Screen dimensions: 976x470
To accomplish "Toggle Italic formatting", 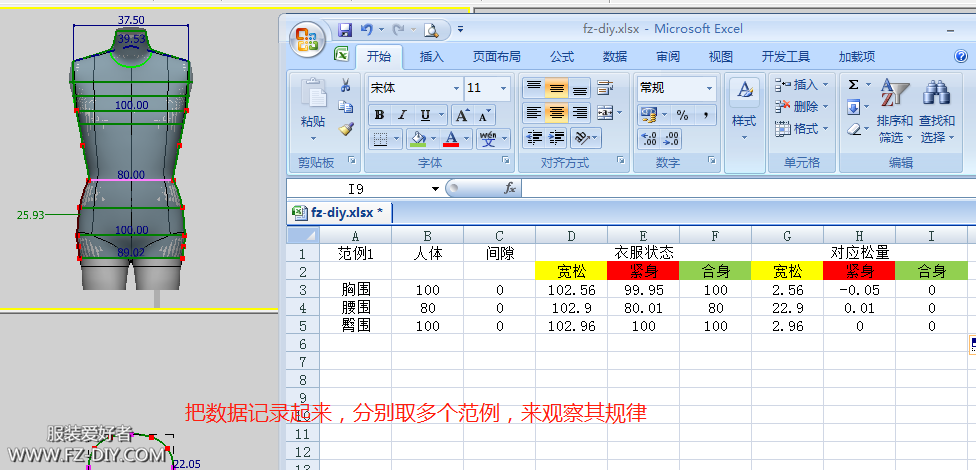I will pos(402,115).
